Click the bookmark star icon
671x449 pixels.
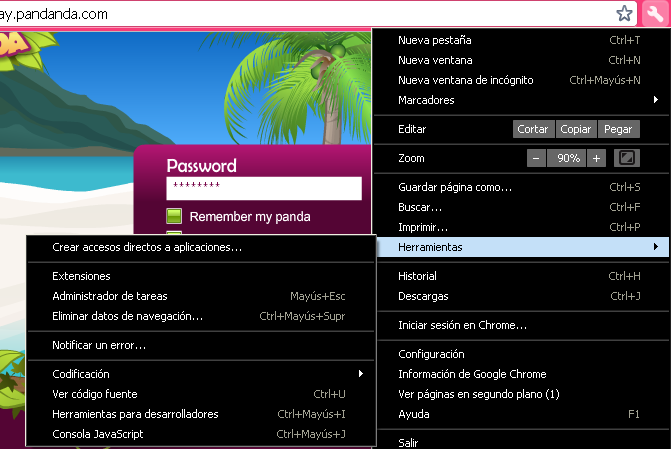tap(624, 13)
